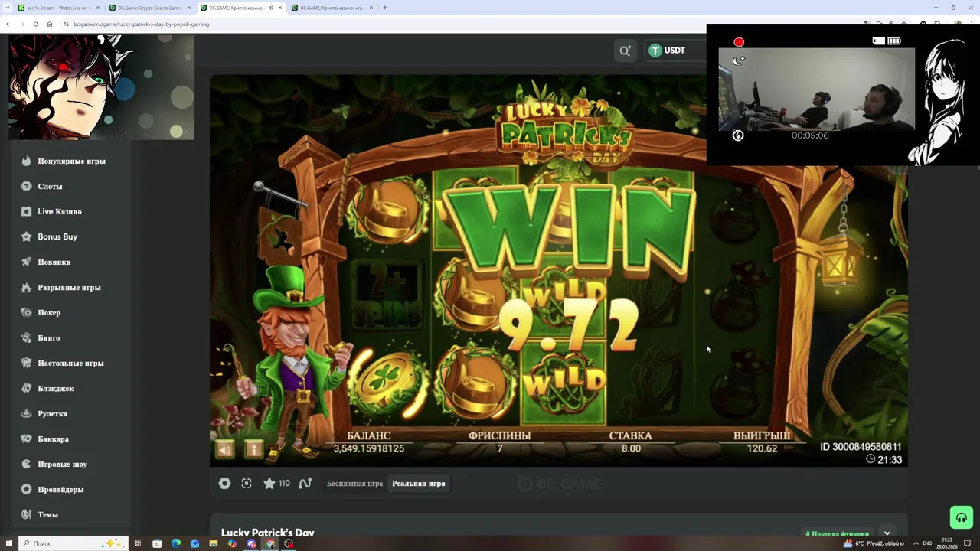The image size is (980, 551).
Task: Select Bonus Buy in sidebar
Action: point(57,236)
